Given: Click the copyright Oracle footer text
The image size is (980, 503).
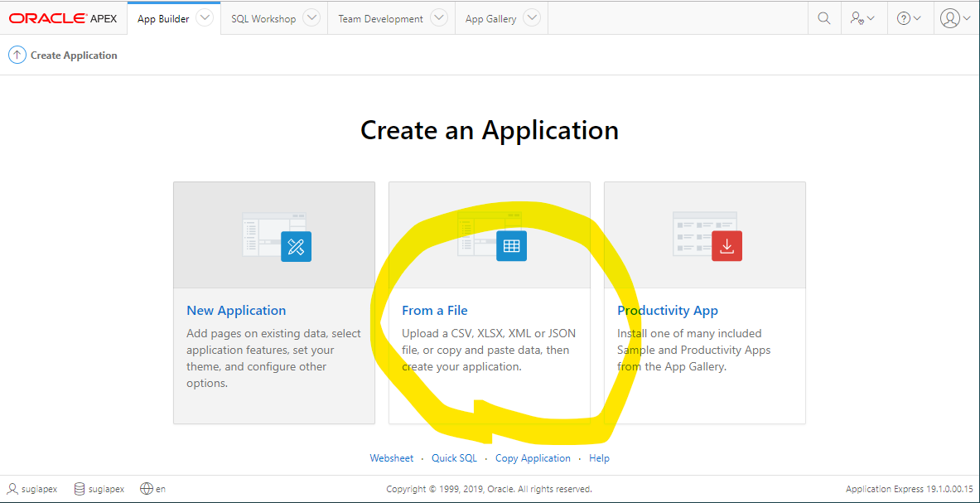Looking at the screenshot, I should coord(490,489).
